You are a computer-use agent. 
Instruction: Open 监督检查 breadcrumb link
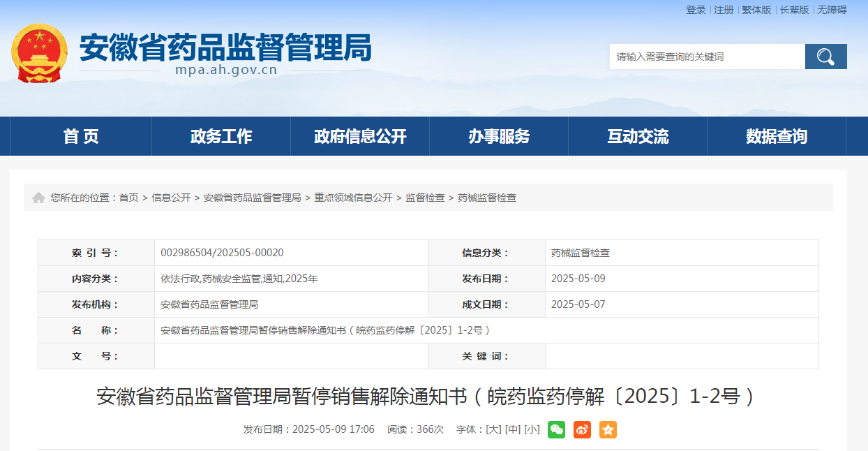(x=425, y=198)
